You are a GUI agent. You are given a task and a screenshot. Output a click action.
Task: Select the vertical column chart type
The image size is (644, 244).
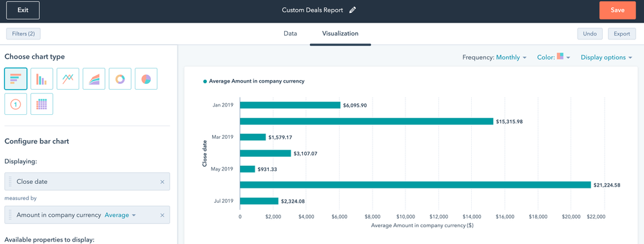pyautogui.click(x=42, y=79)
